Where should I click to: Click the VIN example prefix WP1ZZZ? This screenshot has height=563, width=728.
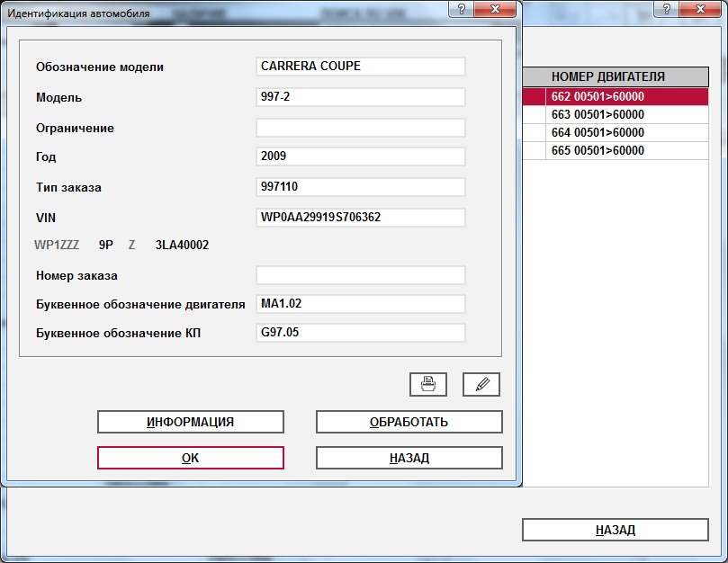57,245
